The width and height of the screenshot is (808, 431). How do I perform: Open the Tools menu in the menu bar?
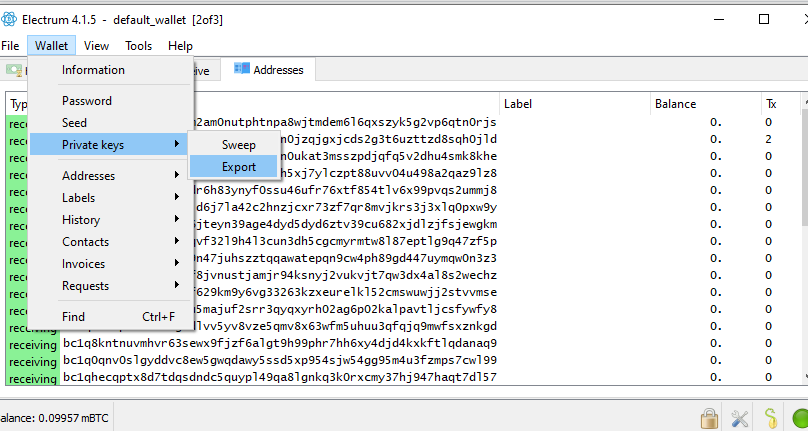pyautogui.click(x=139, y=46)
